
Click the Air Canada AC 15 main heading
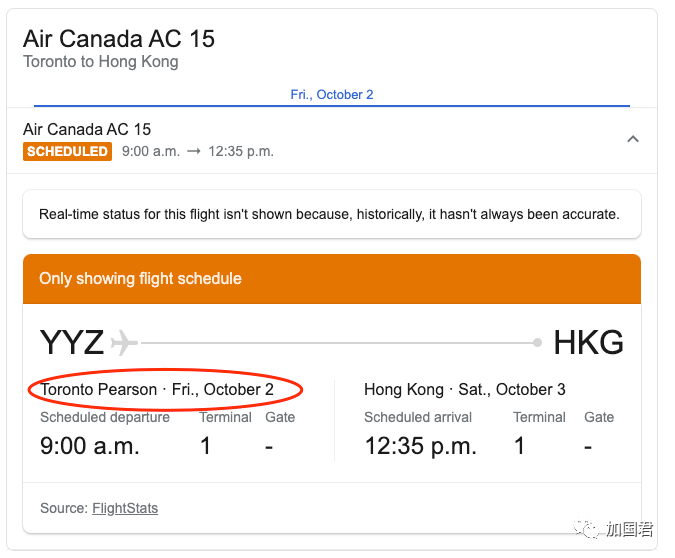[x=119, y=39]
